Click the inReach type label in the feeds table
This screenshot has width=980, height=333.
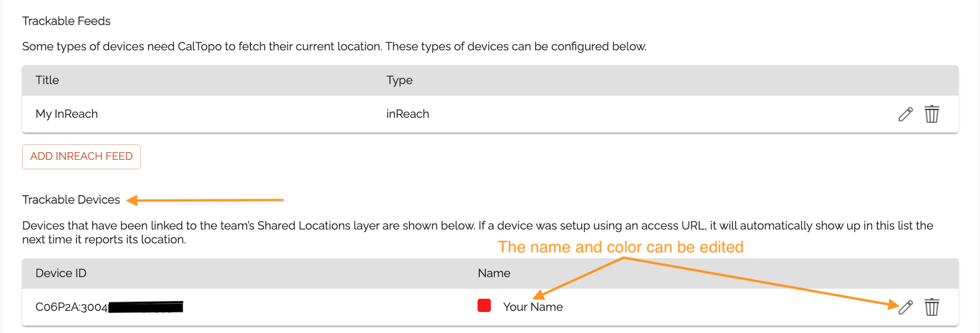point(408,114)
